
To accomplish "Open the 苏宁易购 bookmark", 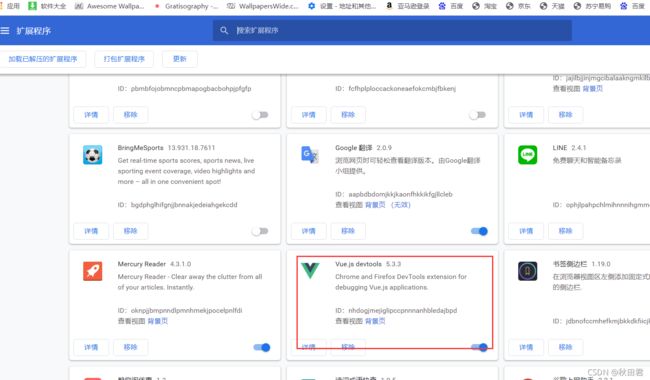I will click(x=592, y=6).
